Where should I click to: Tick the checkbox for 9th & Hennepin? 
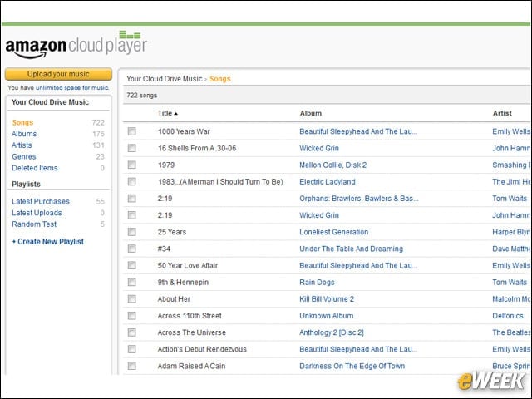(x=131, y=283)
